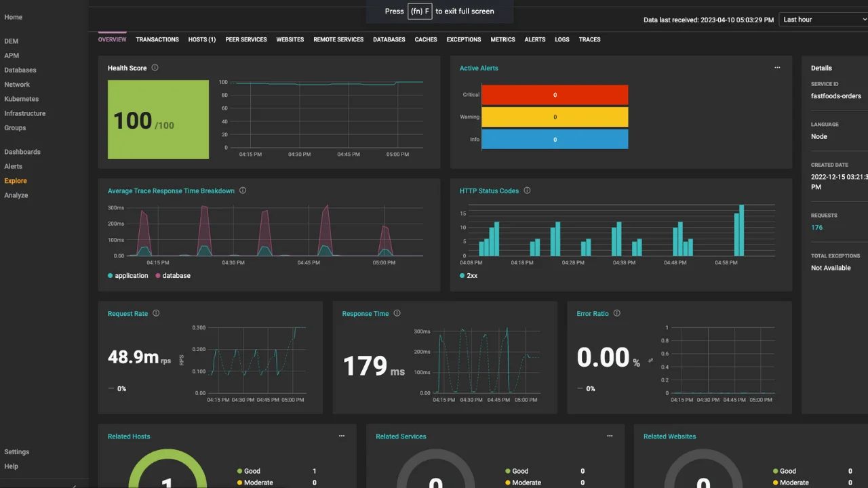Switch to the Logs tab
The image size is (868, 488).
pos(562,39)
